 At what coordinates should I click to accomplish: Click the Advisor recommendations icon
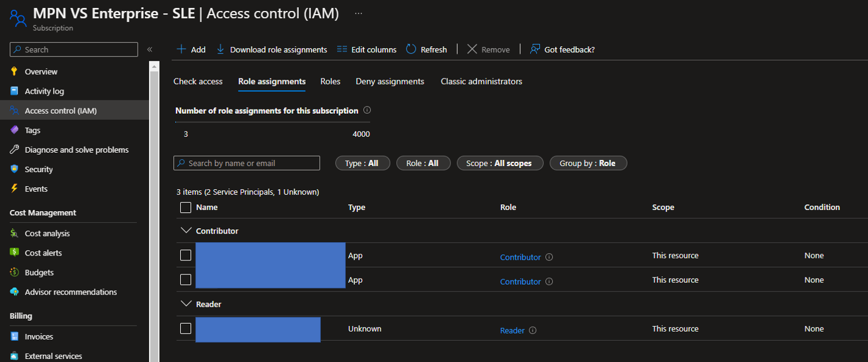(15, 292)
